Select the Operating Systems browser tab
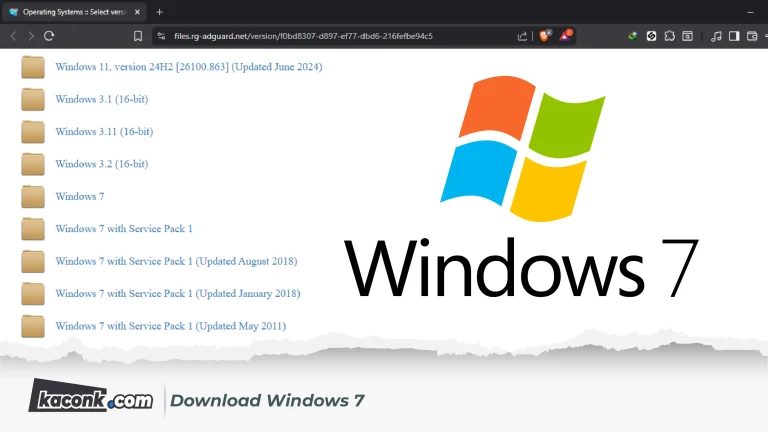Viewport: 768px width, 432px height. point(73,12)
